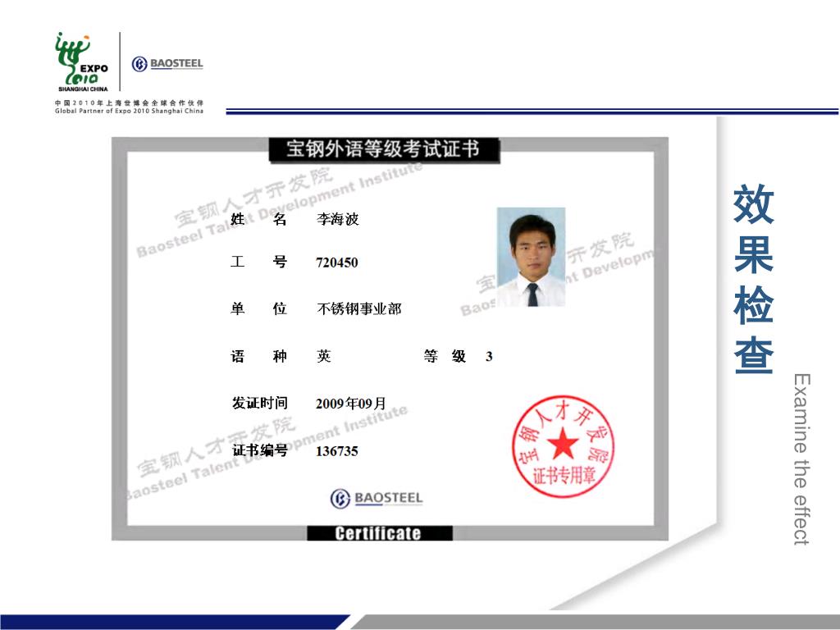Click the 姓名 label

point(258,219)
